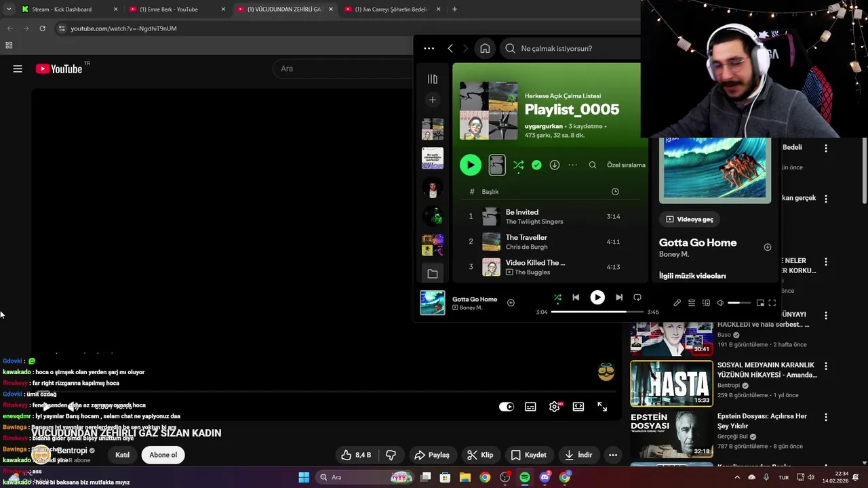868x488 pixels.
Task: Play Playlist_0005 with the green play button
Action: (471, 165)
